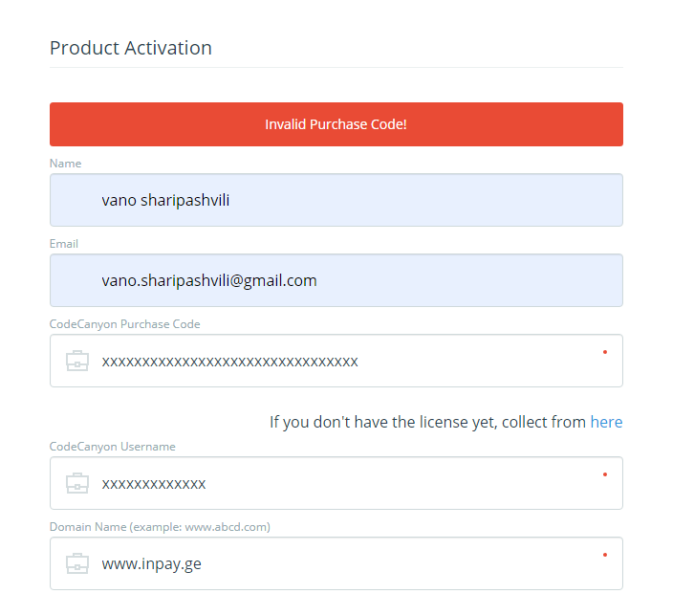Click the CodeCanyon Purchase Code label
This screenshot has width=694, height=616.
click(x=124, y=324)
